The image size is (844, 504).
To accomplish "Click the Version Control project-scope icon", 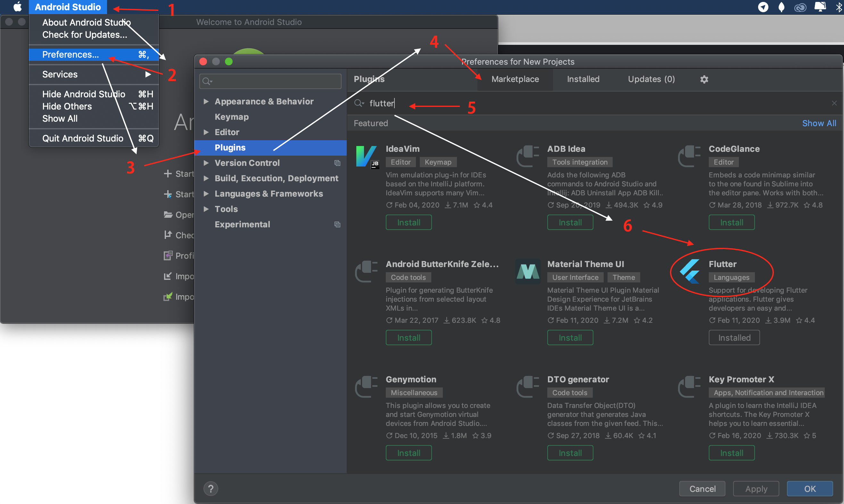I will click(337, 163).
